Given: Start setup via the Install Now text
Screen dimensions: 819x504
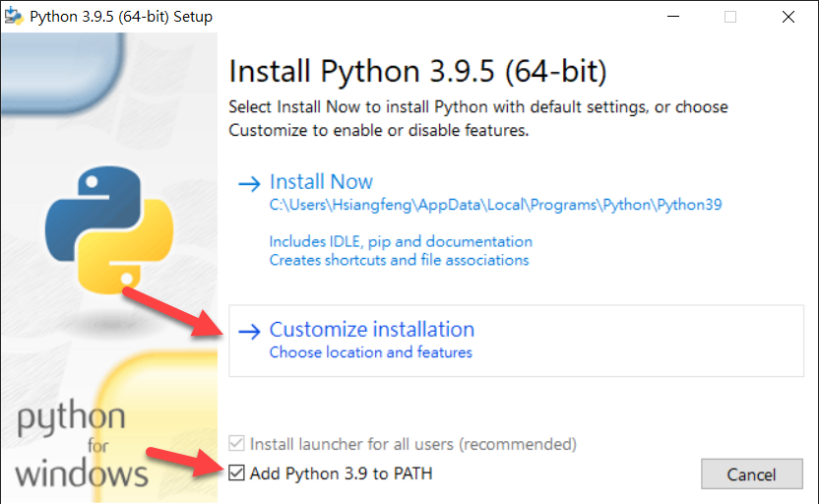Looking at the screenshot, I should pos(321,182).
